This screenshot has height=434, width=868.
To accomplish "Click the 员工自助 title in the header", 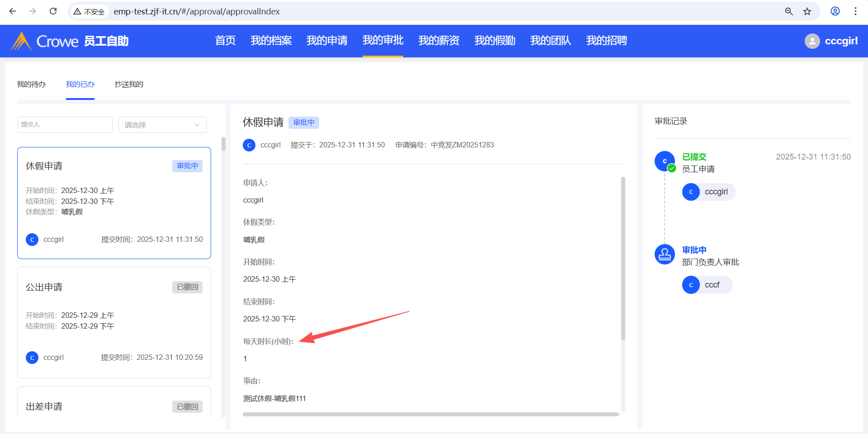I will [106, 41].
